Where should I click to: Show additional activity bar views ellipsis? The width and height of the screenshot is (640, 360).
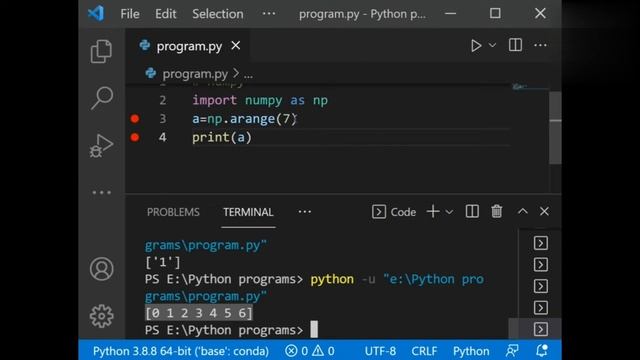101,192
